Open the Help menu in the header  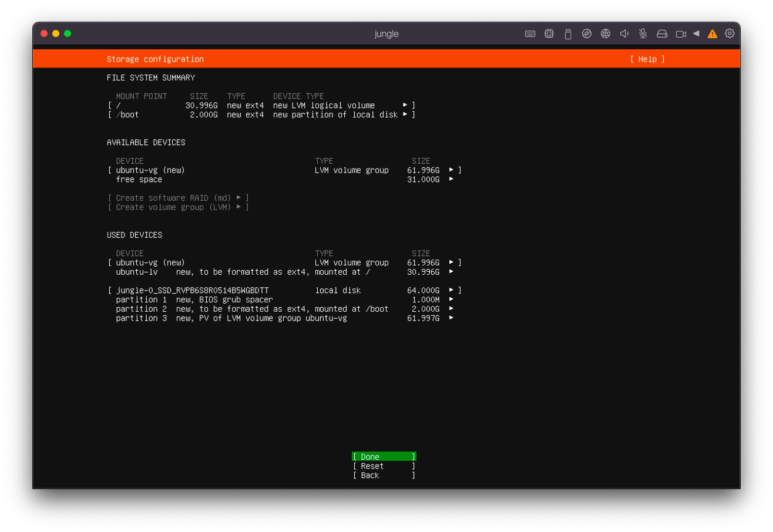point(647,59)
